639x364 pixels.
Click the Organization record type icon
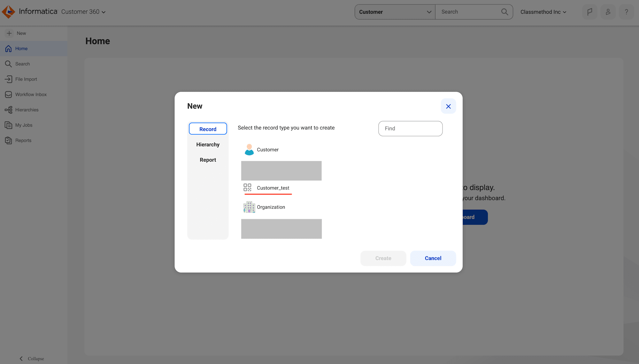[x=249, y=207]
